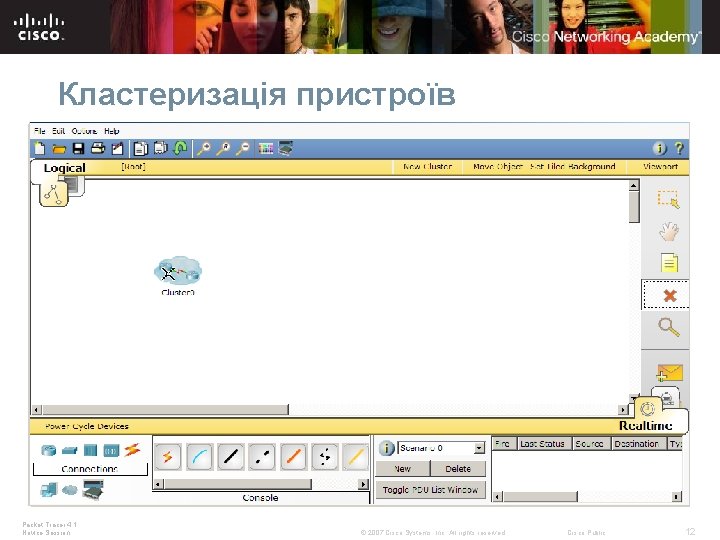
Task: Select the Hubs device category
Action: [x=90, y=450]
